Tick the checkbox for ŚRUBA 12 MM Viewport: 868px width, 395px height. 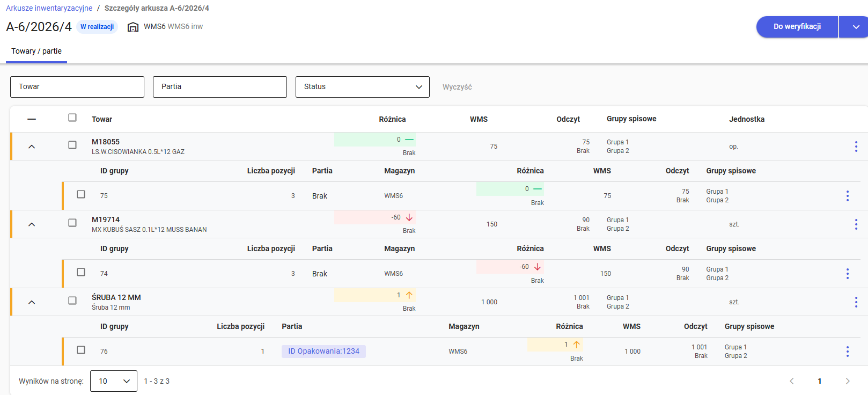pos(72,301)
